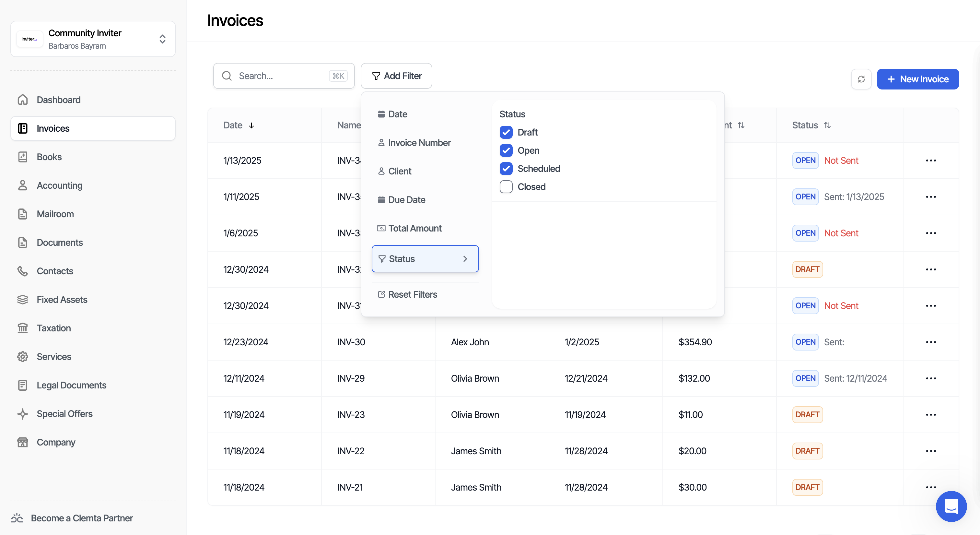Expand the Status filter submenu chevron
The height and width of the screenshot is (535, 980).
465,259
